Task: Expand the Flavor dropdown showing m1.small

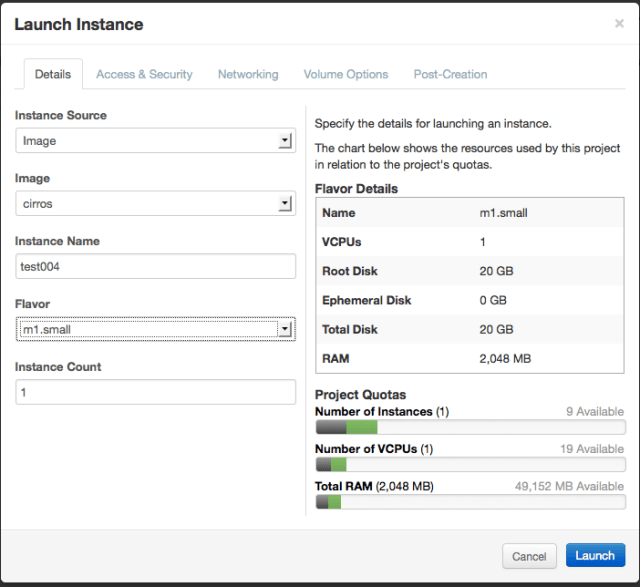Action: click(155, 329)
